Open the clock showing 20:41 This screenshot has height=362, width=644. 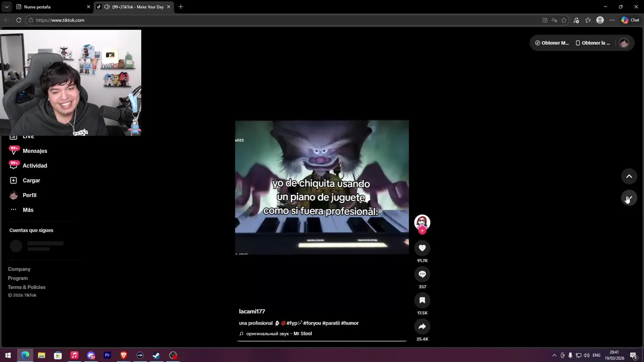614,355
